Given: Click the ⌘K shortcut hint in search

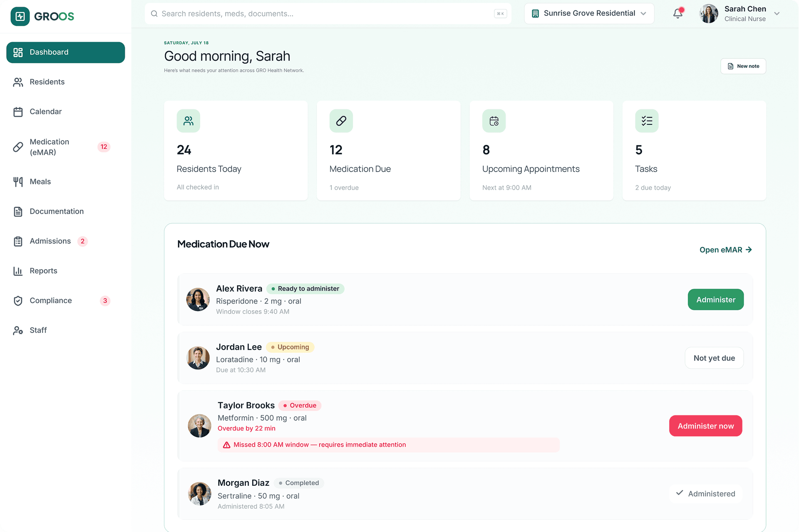Looking at the screenshot, I should point(501,14).
